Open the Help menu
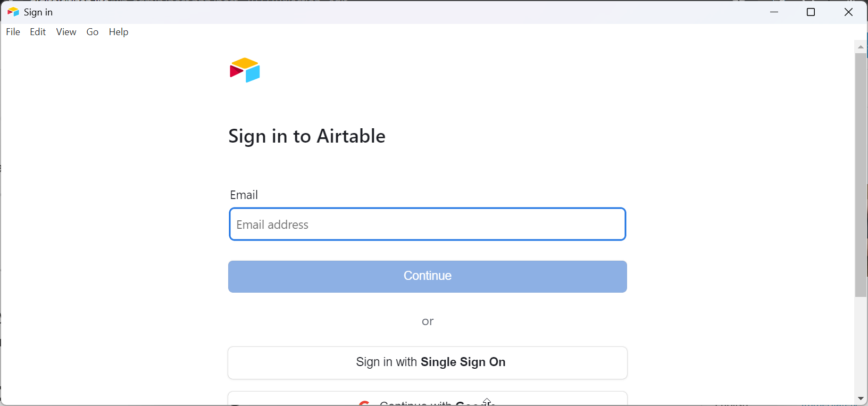The height and width of the screenshot is (406, 868). 119,32
